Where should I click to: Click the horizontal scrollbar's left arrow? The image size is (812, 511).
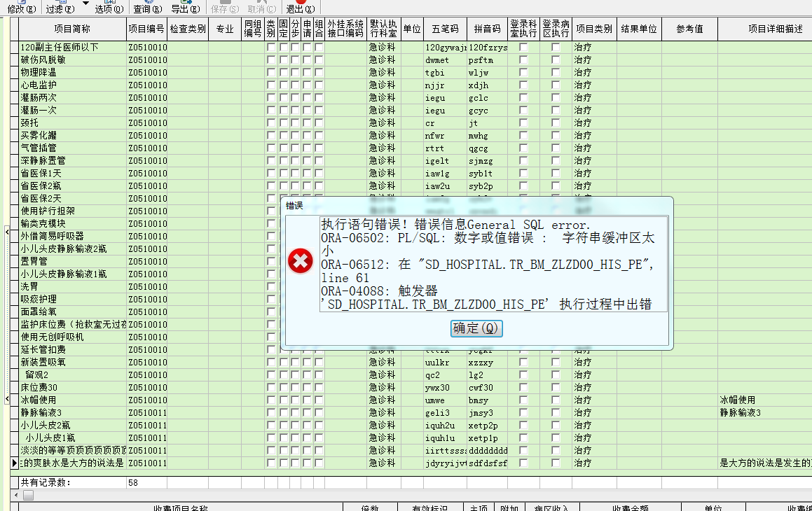click(16, 496)
